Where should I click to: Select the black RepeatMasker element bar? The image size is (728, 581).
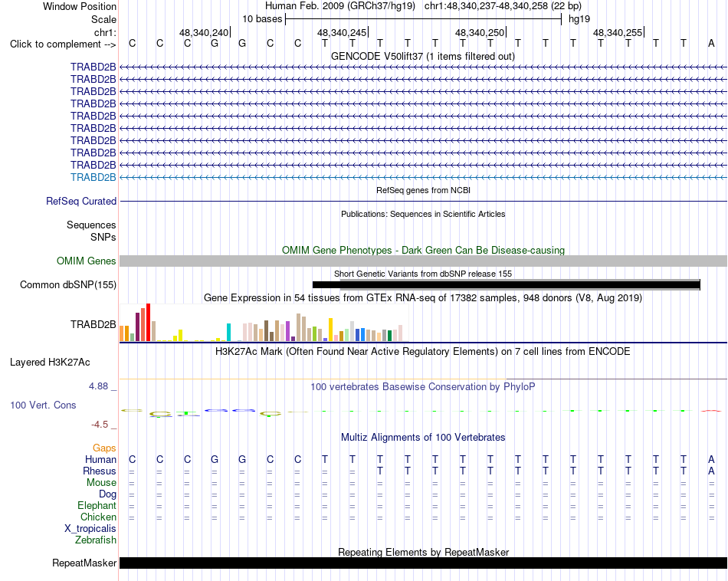click(423, 563)
